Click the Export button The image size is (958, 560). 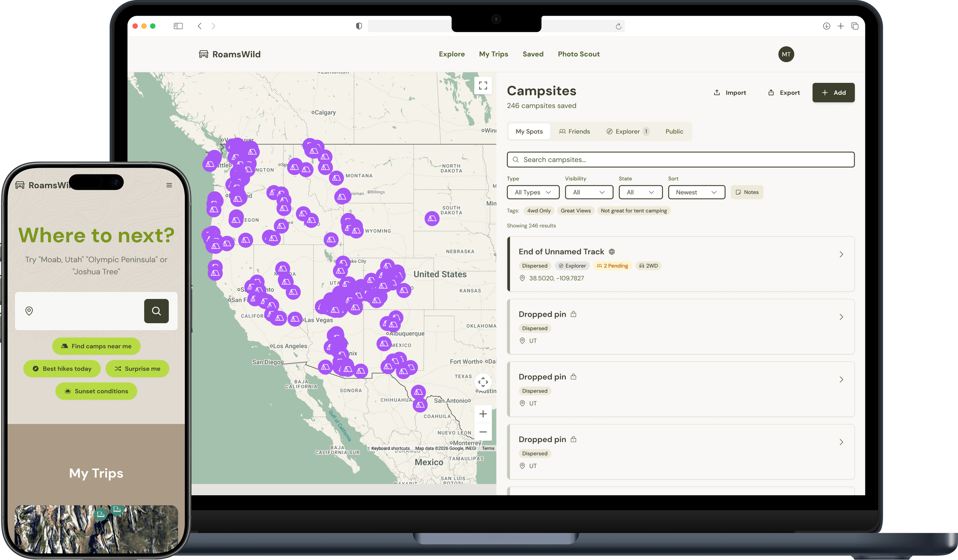784,92
